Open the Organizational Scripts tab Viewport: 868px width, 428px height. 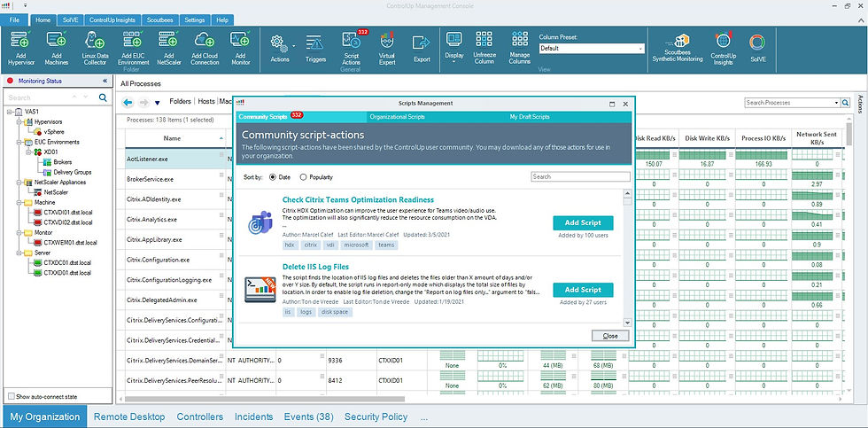[x=397, y=117]
